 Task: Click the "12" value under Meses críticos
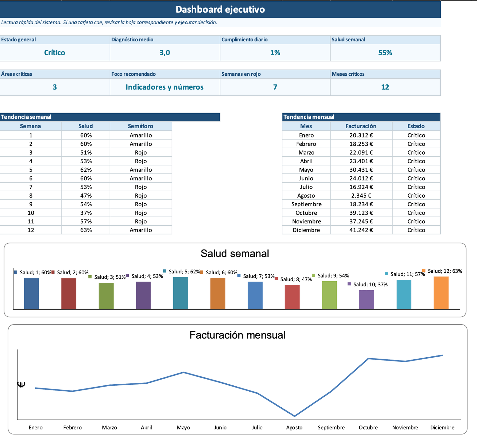click(385, 87)
